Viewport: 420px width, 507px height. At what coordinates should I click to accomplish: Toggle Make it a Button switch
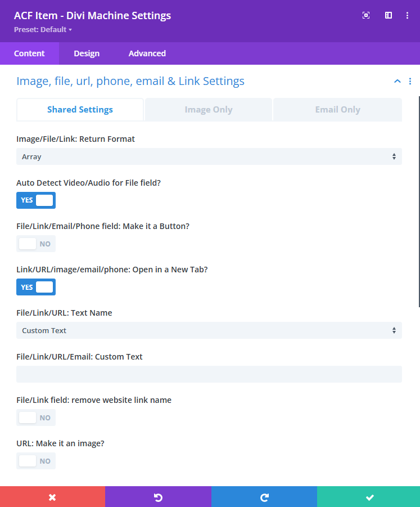coord(36,244)
